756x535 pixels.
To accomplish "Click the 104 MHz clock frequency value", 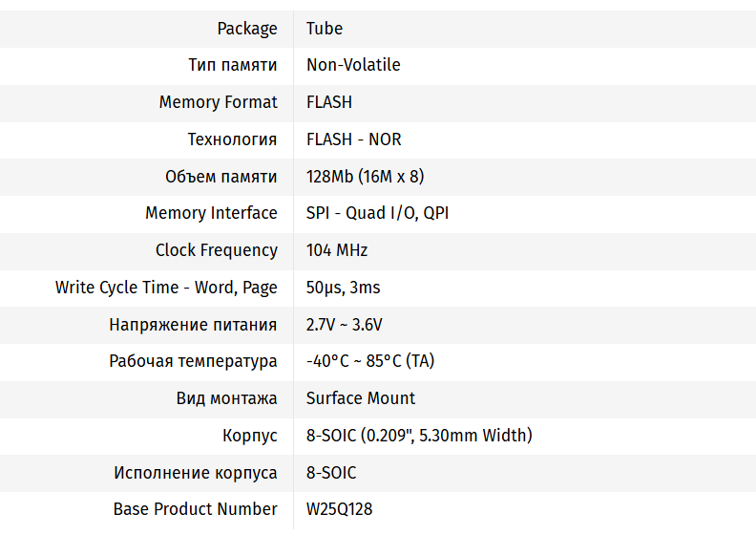I will pos(337,250).
